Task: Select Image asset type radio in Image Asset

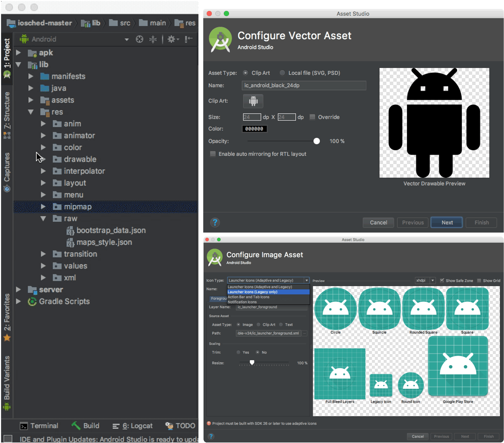Action: click(238, 324)
